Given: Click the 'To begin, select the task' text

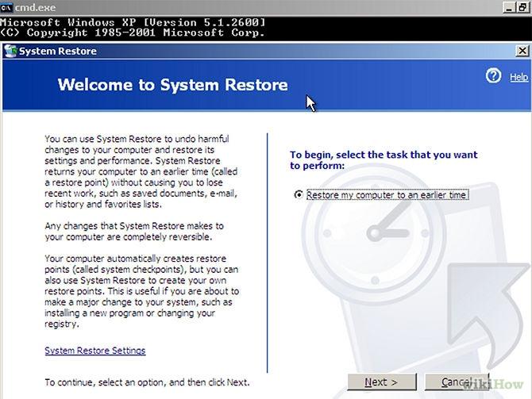Looking at the screenshot, I should click(x=384, y=160).
